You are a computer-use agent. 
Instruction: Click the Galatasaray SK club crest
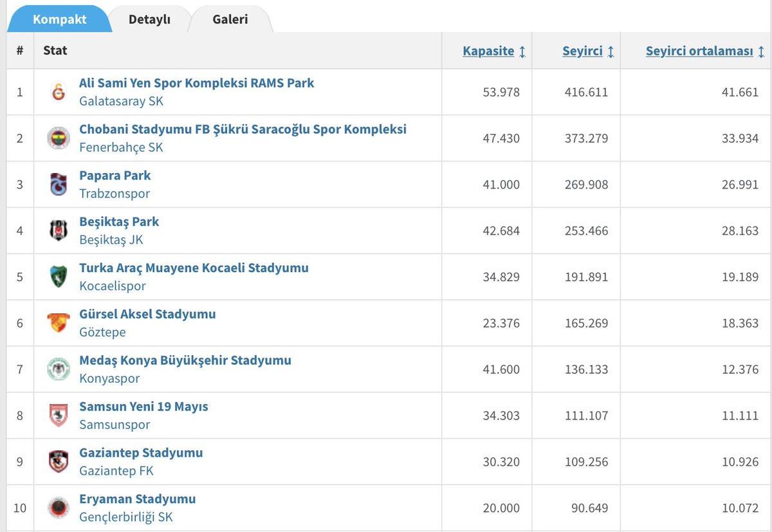58,92
